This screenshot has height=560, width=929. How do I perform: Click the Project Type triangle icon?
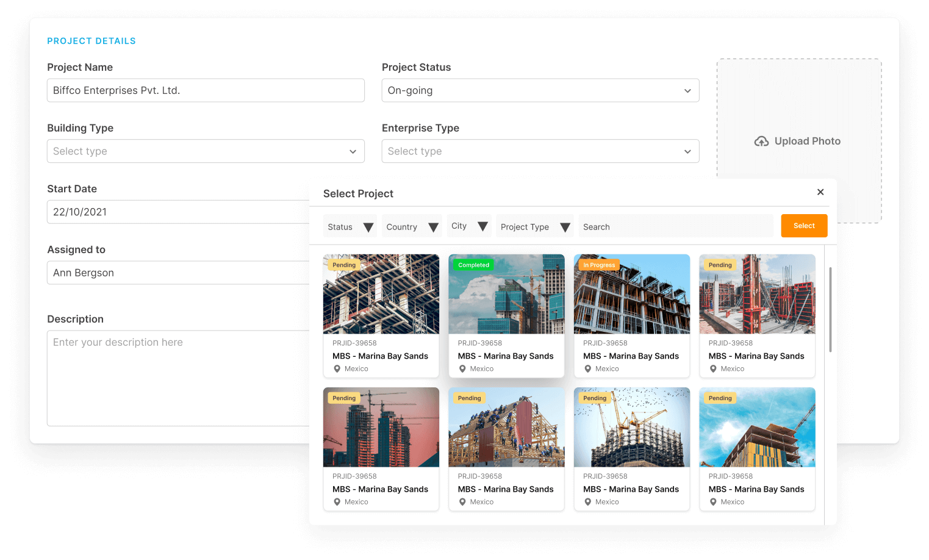[x=565, y=228]
